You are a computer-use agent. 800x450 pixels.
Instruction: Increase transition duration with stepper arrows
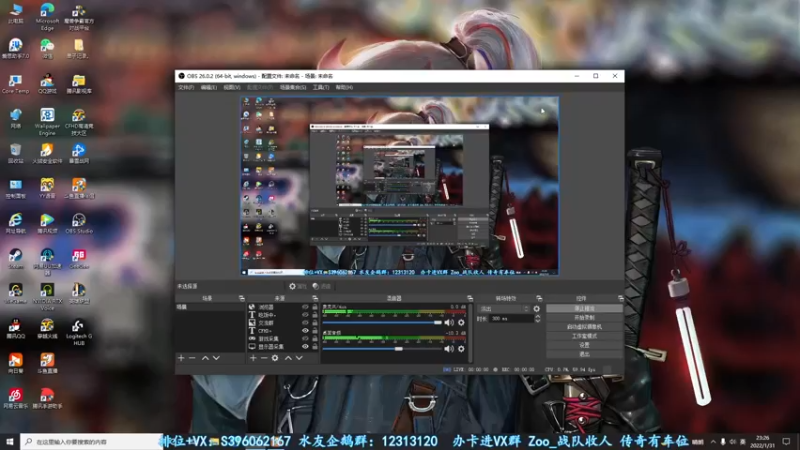click(x=537, y=316)
